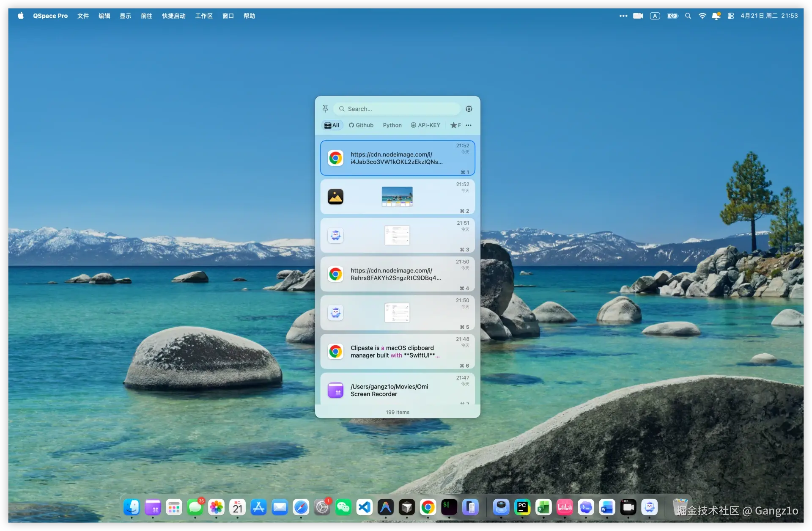This screenshot has width=812, height=531.
Task: Open Visual Studio Code from dock
Action: (364, 507)
